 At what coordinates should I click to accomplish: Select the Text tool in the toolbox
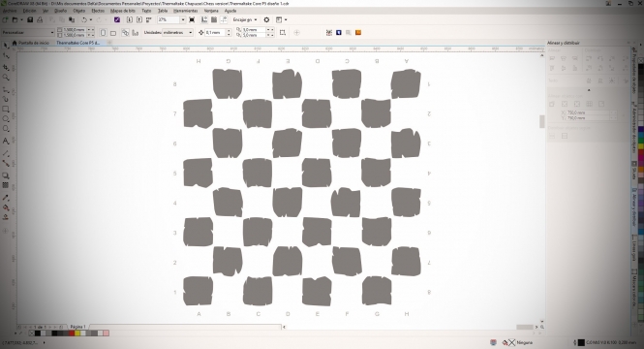(6, 141)
